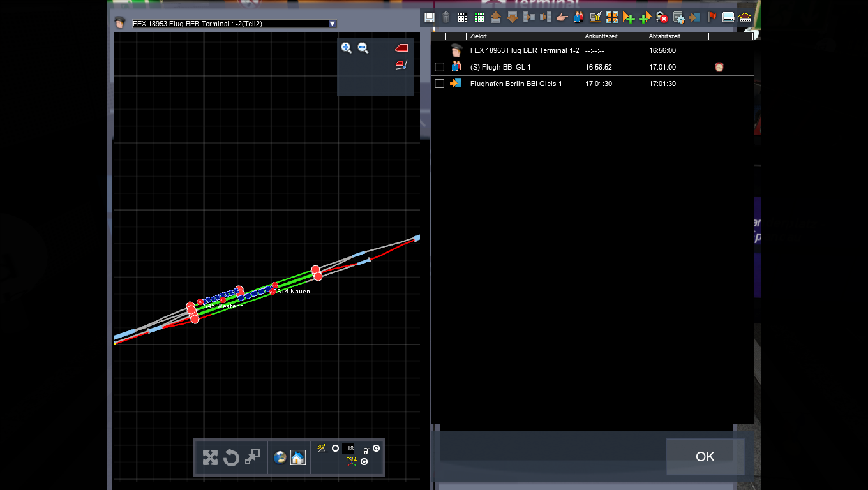Viewport: 868px width, 490px height.
Task: Toggle the 30° angle snap radio button
Action: click(335, 449)
